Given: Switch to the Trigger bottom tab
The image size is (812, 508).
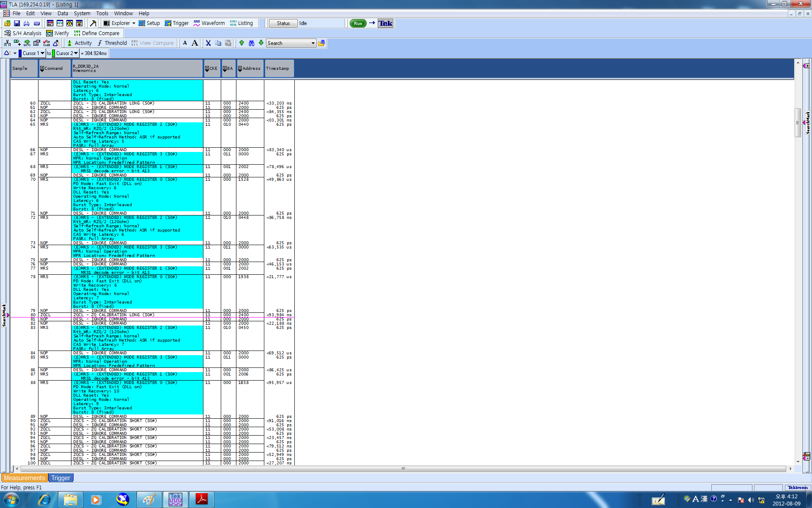Looking at the screenshot, I should pyautogui.click(x=60, y=478).
